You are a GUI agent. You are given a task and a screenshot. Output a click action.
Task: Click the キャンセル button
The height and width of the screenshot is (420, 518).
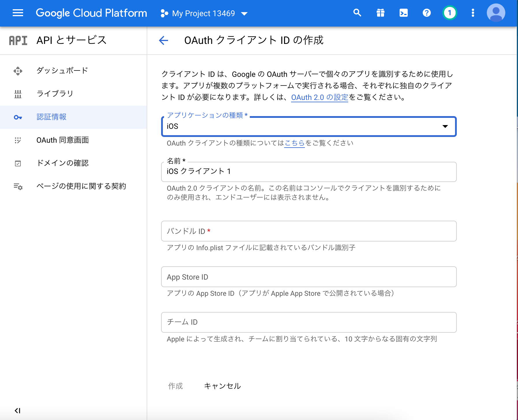point(222,386)
